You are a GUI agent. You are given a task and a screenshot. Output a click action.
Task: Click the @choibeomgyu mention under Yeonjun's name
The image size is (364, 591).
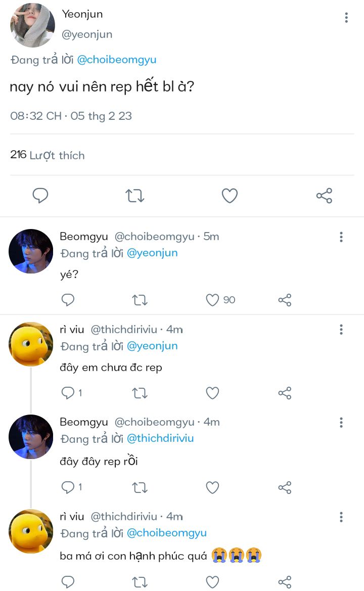pyautogui.click(x=117, y=60)
